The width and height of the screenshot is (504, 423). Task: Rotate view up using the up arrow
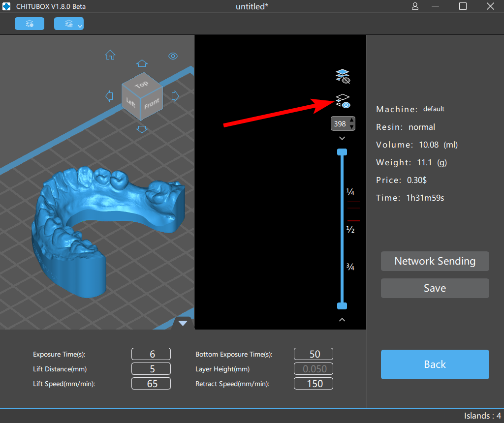tap(142, 63)
